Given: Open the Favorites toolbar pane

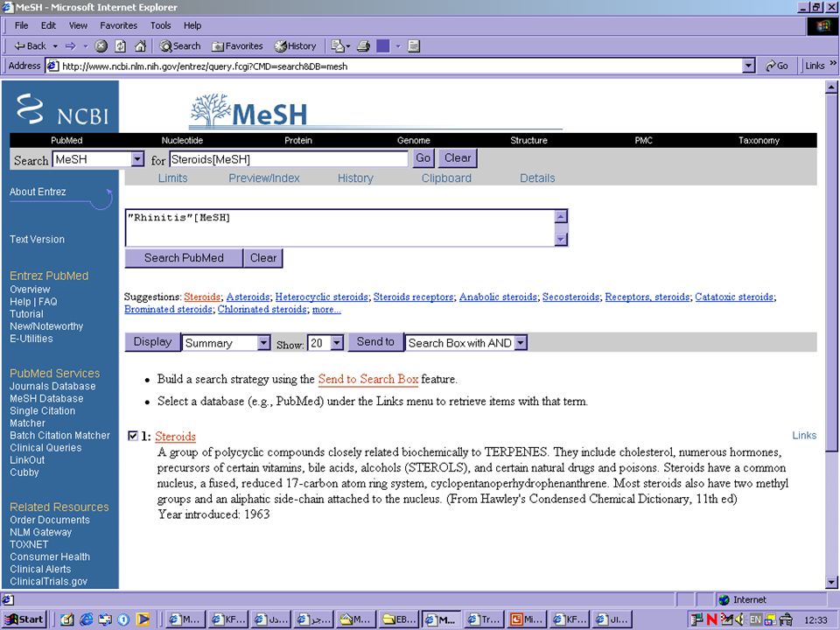Looking at the screenshot, I should (x=237, y=46).
